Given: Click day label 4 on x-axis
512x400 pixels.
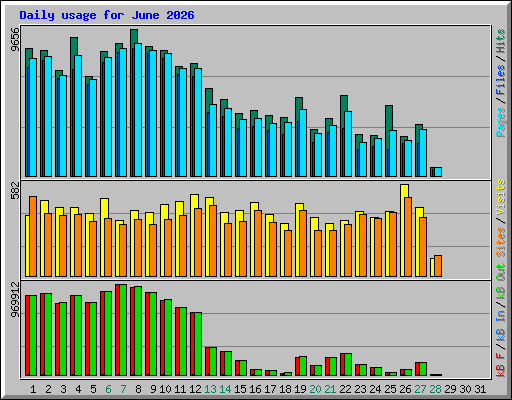Looking at the screenshot, I should pyautogui.click(x=78, y=389).
